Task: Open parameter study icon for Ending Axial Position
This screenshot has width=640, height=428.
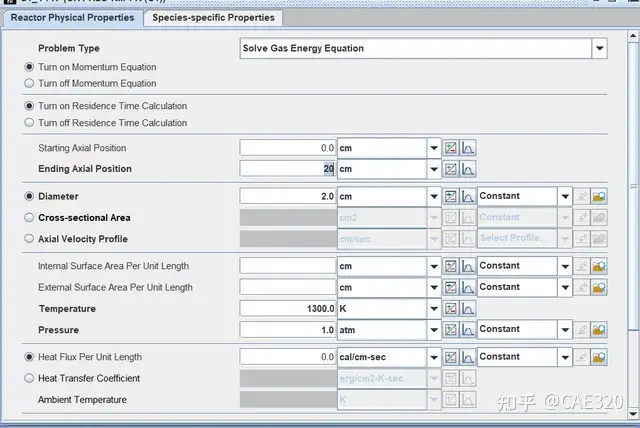Action: (451, 169)
